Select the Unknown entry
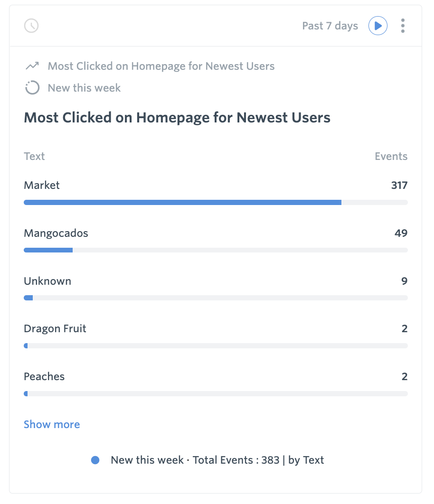This screenshot has height=504, width=434. pos(47,281)
